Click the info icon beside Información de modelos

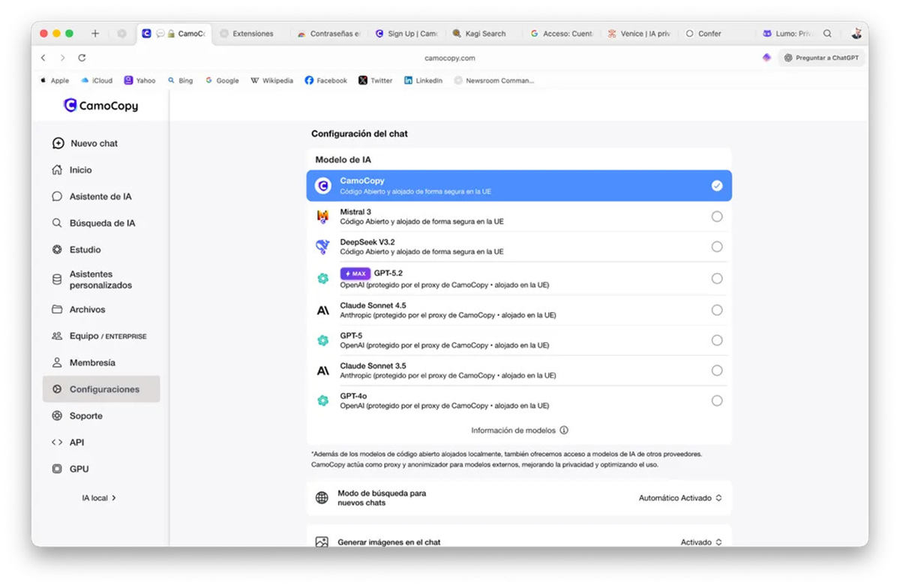564,430
